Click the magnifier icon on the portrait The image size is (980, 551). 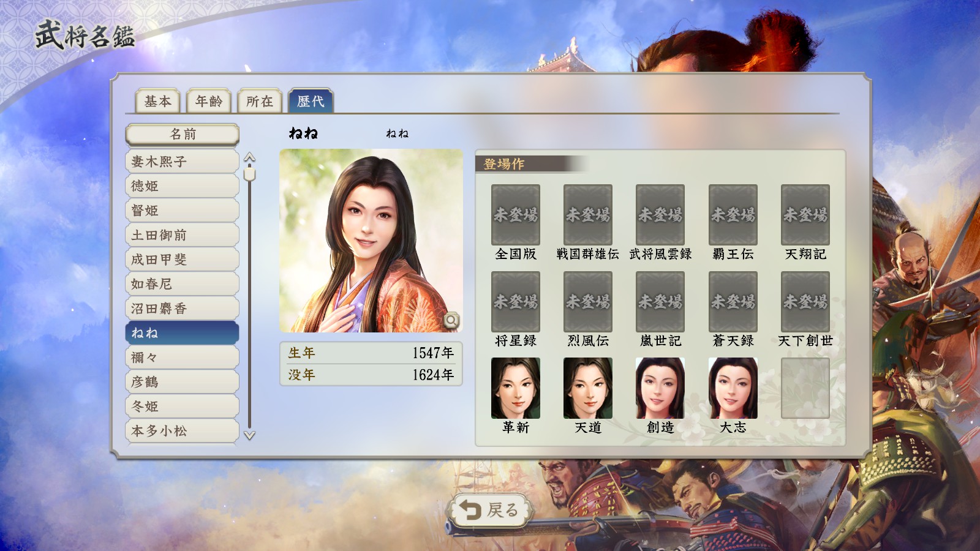pos(451,320)
